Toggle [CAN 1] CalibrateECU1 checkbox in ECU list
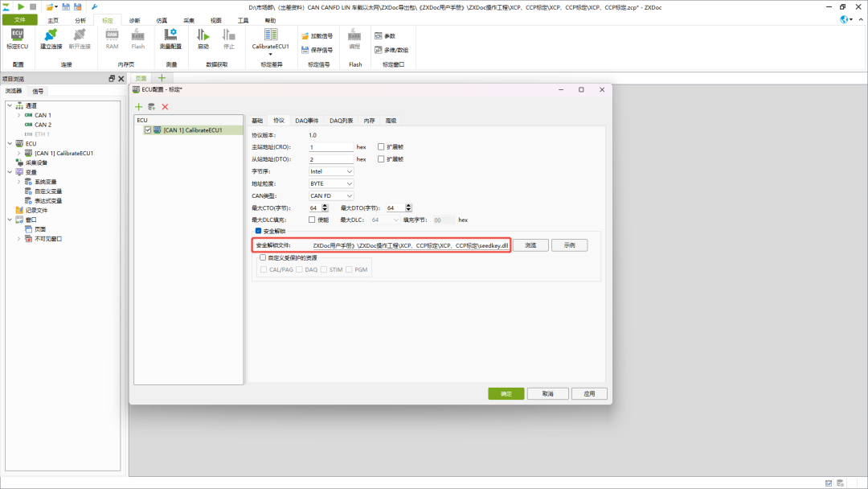Screen dimensions: 868x489 click(x=148, y=130)
